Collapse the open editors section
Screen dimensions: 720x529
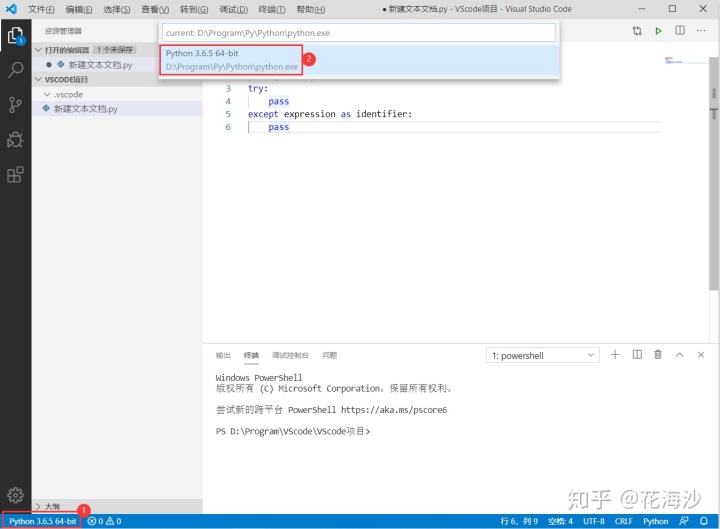(x=39, y=50)
